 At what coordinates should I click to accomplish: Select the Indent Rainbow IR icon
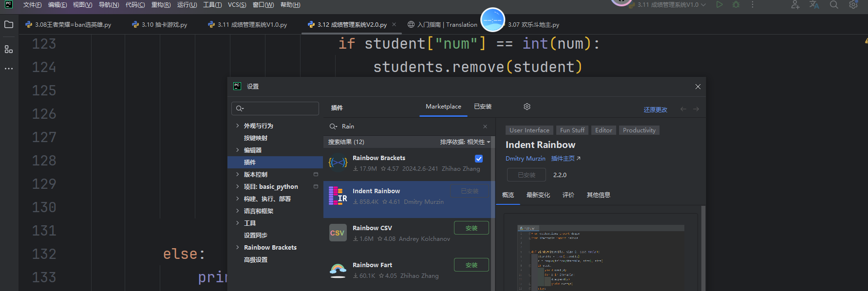(x=338, y=196)
